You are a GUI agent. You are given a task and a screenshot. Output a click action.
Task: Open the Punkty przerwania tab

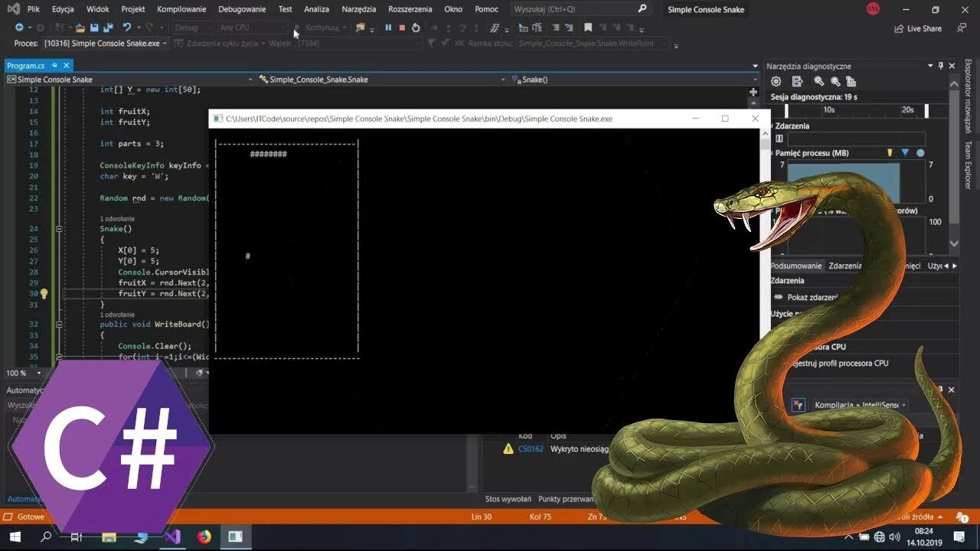(x=567, y=499)
